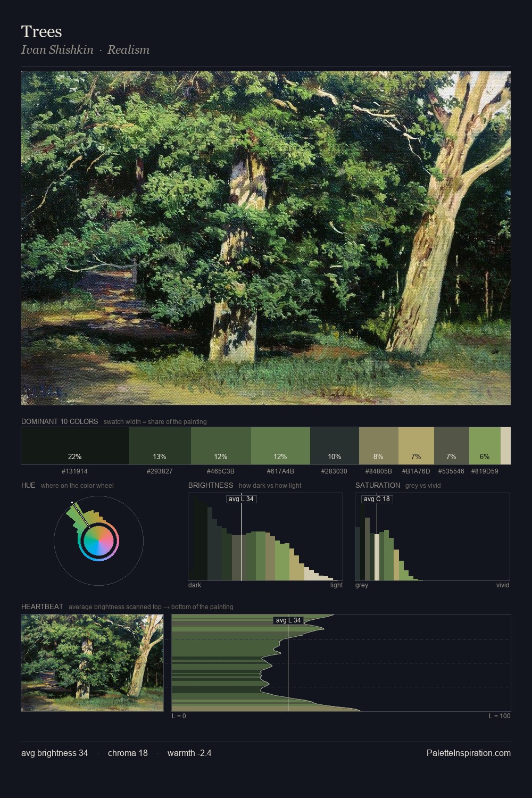Click the 'dark' brightness axis label
The width and height of the screenshot is (532, 798).
click(x=195, y=585)
